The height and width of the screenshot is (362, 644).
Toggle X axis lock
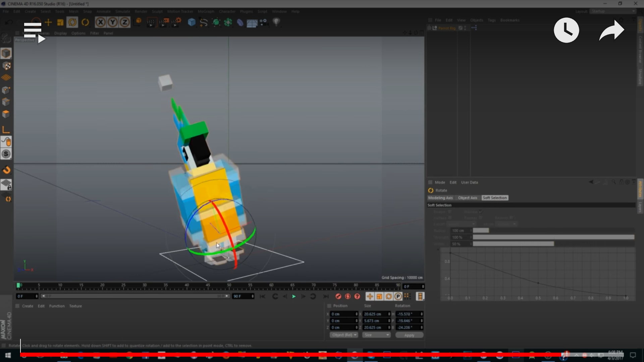pos(100,22)
